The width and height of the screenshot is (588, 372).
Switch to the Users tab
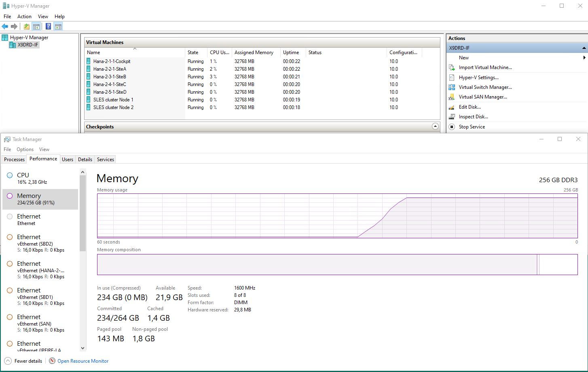pos(68,160)
